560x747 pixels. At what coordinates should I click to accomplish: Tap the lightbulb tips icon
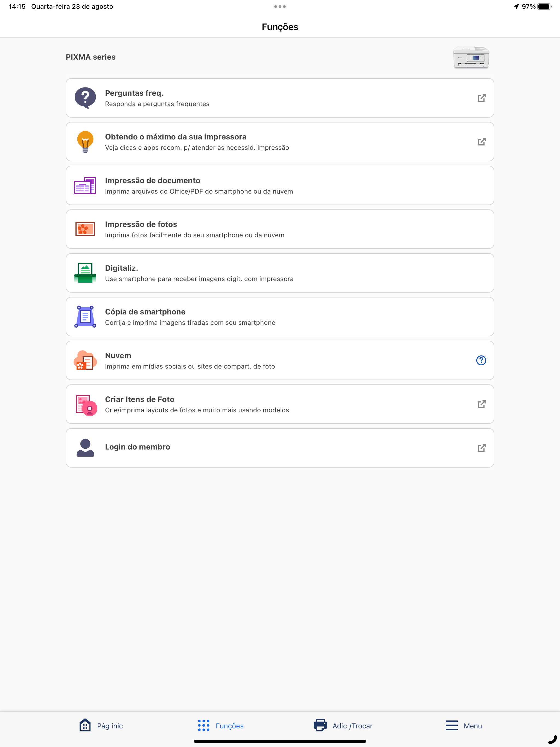click(85, 142)
